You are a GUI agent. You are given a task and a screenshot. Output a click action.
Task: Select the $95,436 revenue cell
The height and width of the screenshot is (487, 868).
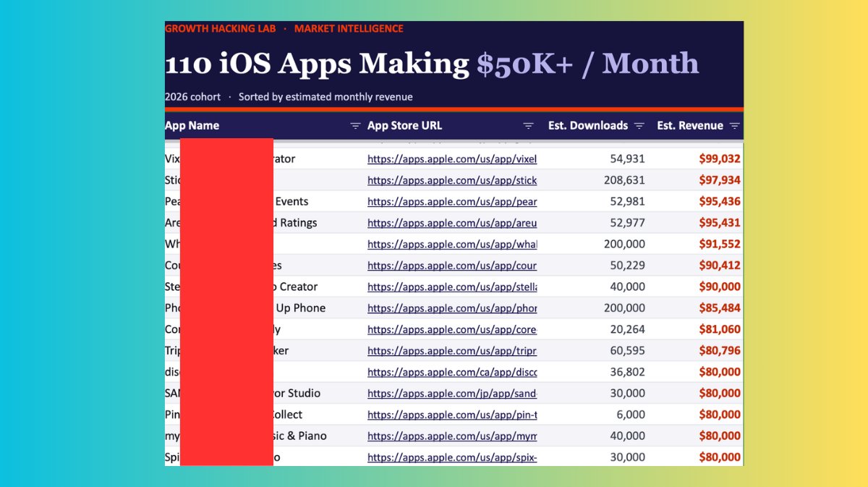720,201
